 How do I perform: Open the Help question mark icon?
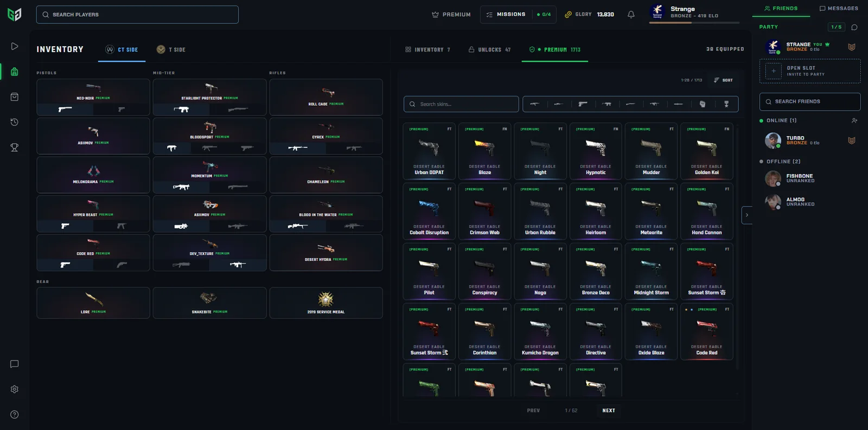pos(15,414)
